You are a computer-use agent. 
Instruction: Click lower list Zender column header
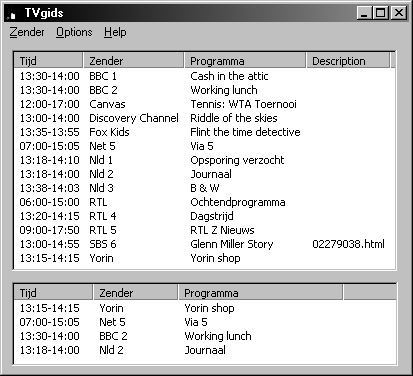pos(136,293)
